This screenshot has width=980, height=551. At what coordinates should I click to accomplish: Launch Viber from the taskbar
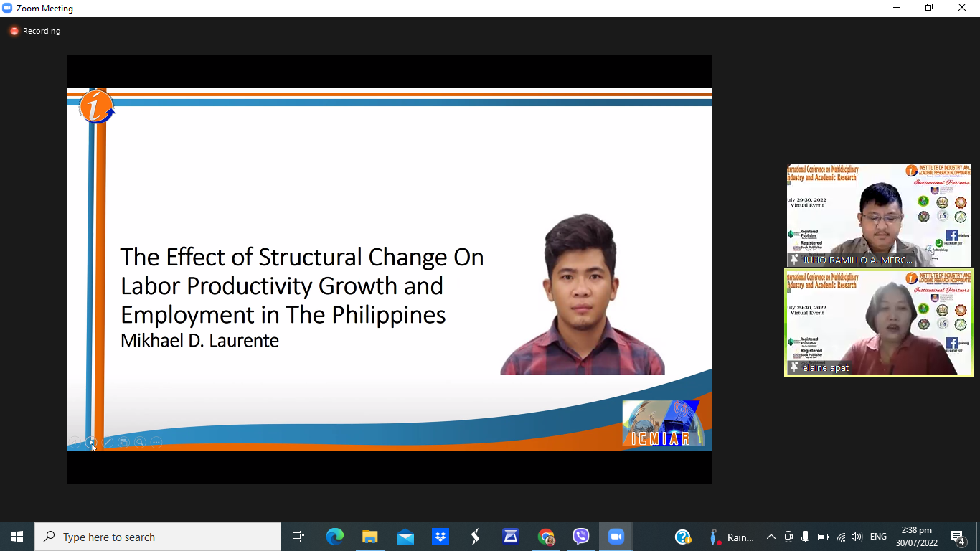tap(581, 537)
